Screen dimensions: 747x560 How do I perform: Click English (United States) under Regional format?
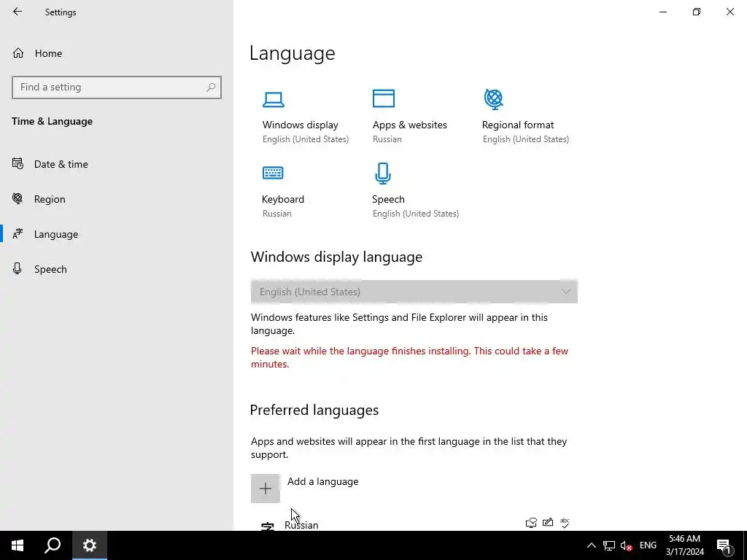[525, 139]
